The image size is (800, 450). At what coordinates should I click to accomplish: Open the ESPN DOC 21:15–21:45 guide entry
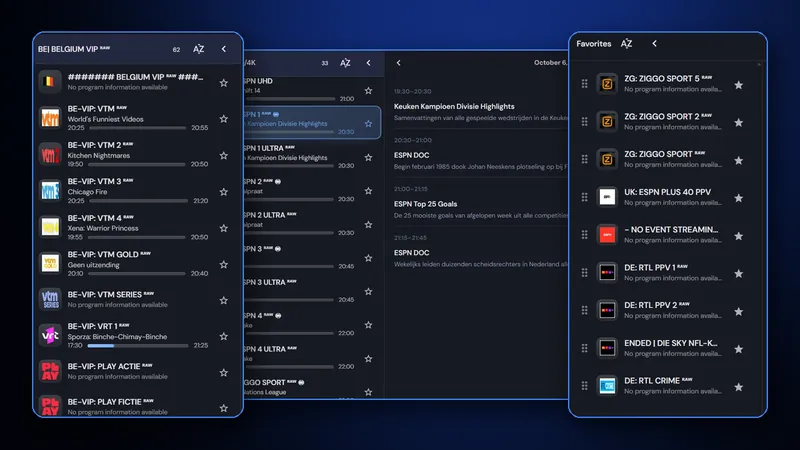click(480, 253)
